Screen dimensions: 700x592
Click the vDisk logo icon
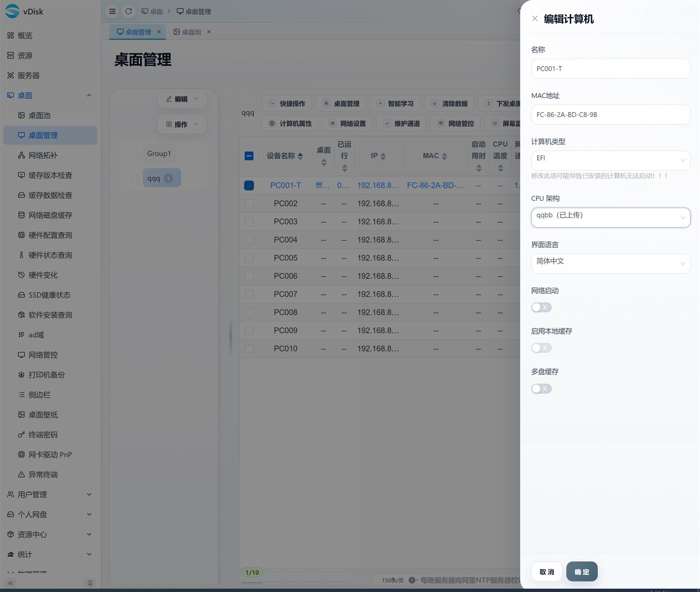pos(12,11)
